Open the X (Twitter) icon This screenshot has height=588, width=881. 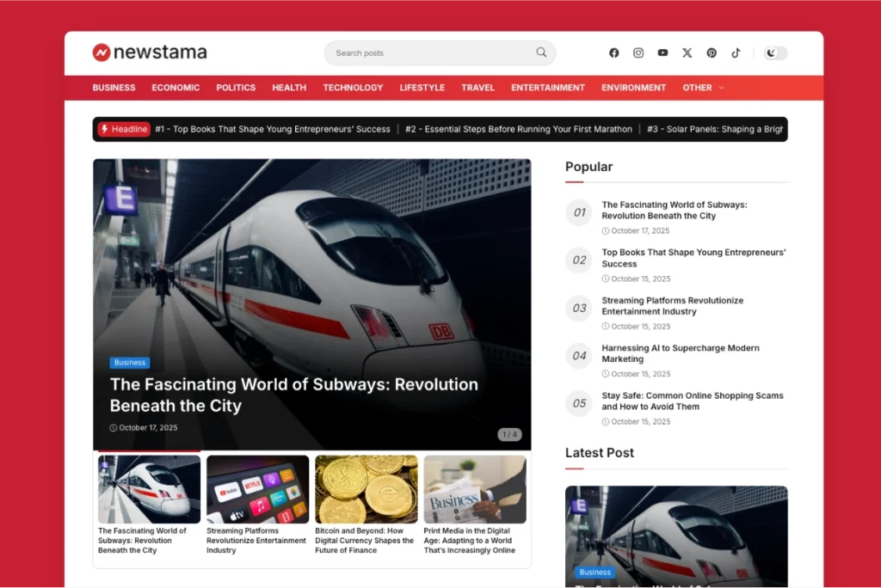tap(687, 52)
